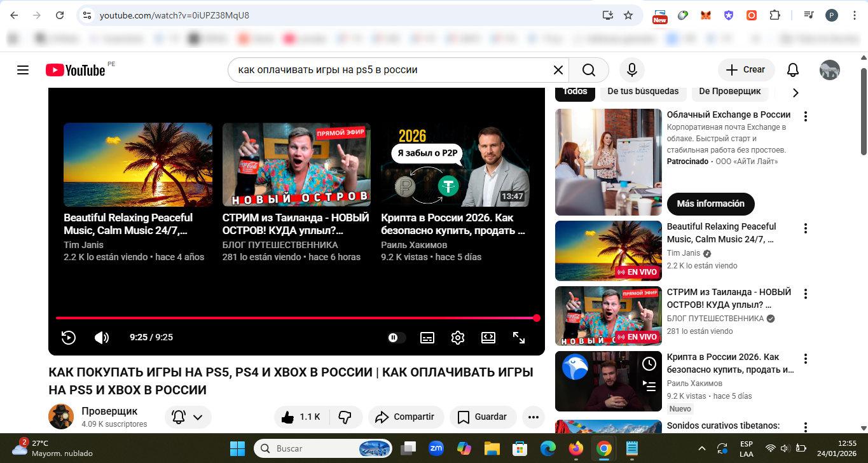Open Chrome media control icon

coord(809,15)
